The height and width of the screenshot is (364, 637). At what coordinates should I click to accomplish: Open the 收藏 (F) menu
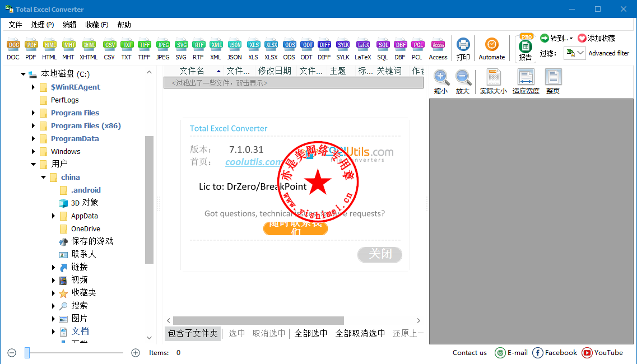pyautogui.click(x=97, y=25)
